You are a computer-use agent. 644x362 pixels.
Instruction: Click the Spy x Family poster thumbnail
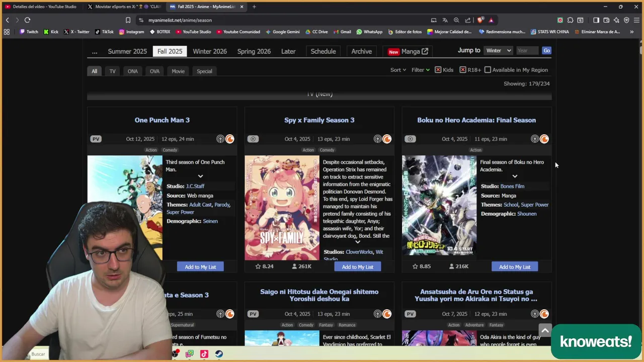(x=282, y=208)
